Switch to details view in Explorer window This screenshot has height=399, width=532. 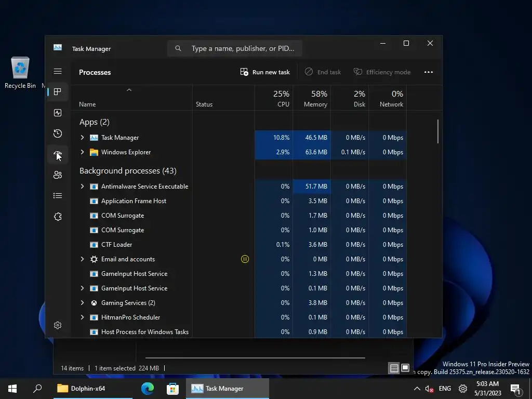pyautogui.click(x=394, y=368)
